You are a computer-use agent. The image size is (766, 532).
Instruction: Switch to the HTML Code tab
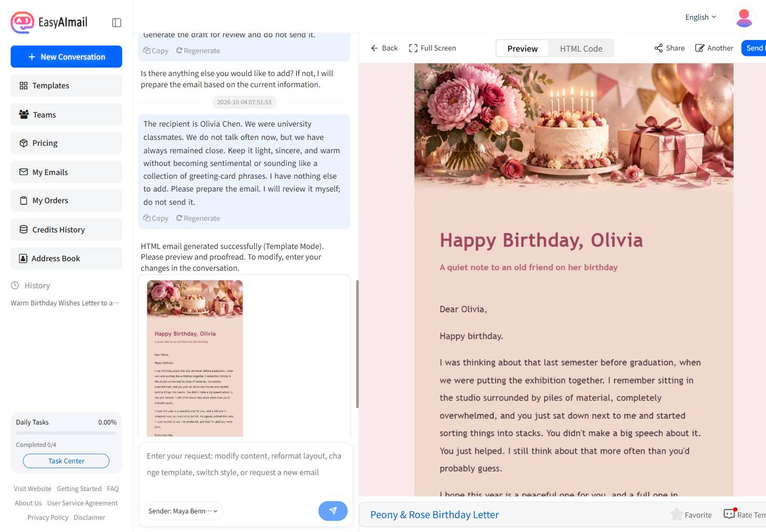(581, 48)
